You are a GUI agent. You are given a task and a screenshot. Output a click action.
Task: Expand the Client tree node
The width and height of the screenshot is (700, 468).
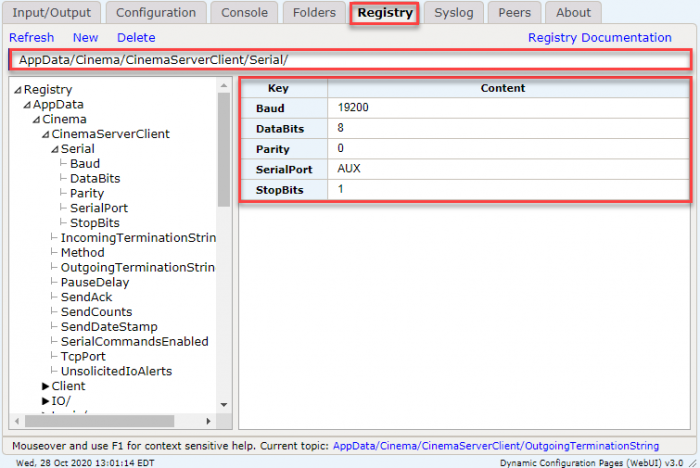click(45, 386)
